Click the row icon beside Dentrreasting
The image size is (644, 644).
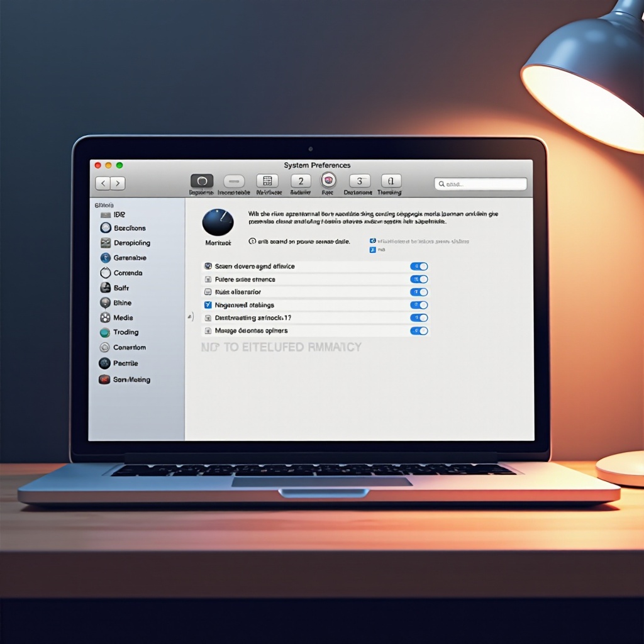[x=208, y=318]
